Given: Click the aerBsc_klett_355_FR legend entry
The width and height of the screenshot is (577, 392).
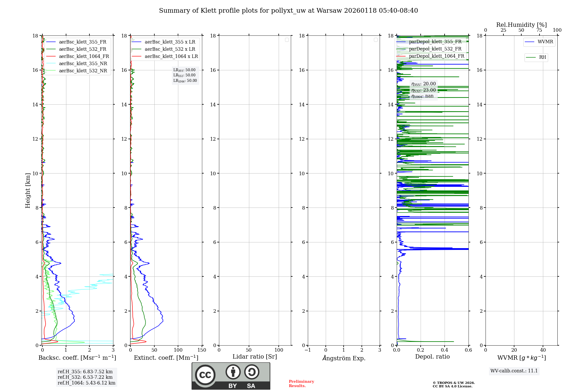Looking at the screenshot, I should [83, 42].
